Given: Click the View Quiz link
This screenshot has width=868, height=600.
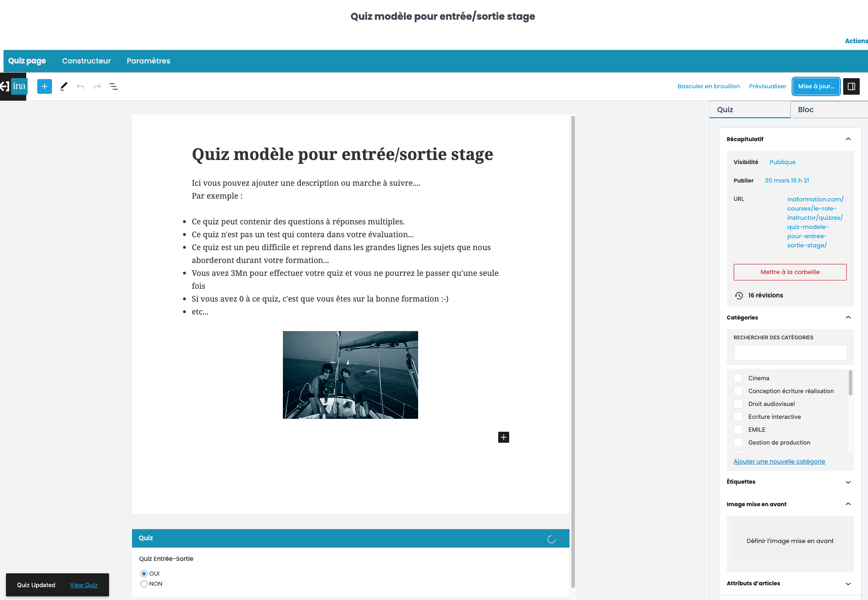Looking at the screenshot, I should coord(84,585).
